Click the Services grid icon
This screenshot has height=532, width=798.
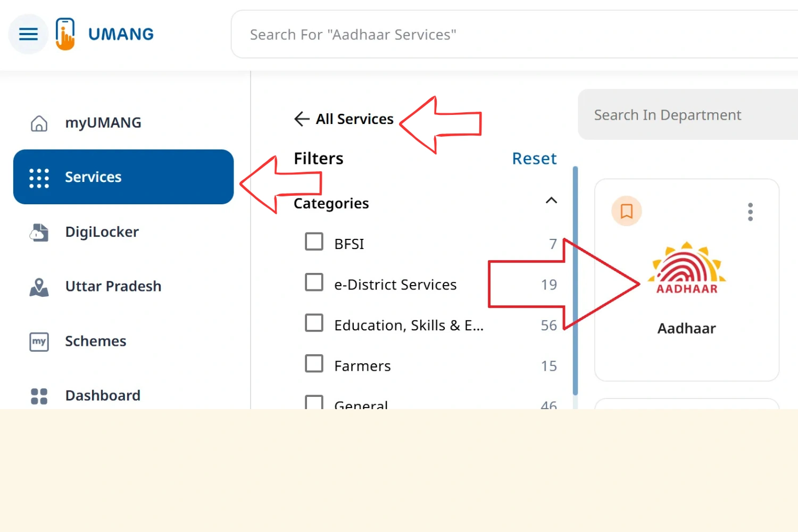tap(39, 178)
